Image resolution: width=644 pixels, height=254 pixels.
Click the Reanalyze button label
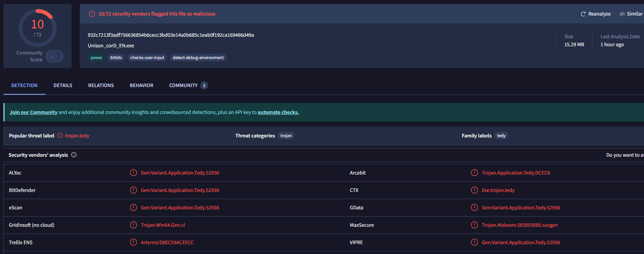click(x=599, y=14)
